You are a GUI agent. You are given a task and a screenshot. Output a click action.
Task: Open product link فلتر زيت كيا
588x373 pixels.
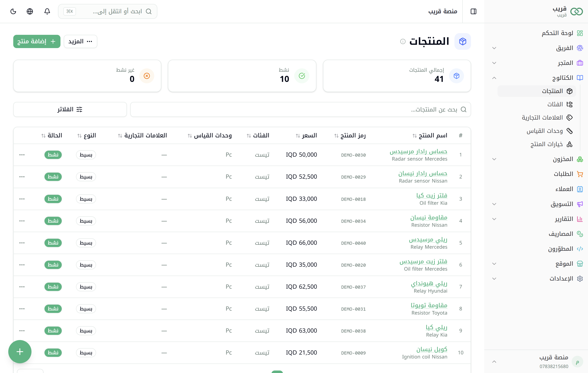[432, 196]
